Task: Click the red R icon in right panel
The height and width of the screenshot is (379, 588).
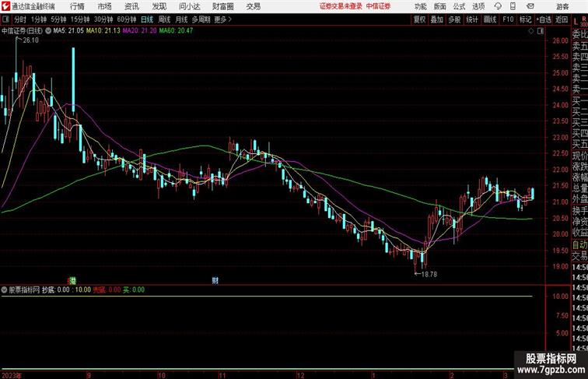Action: coord(583,19)
